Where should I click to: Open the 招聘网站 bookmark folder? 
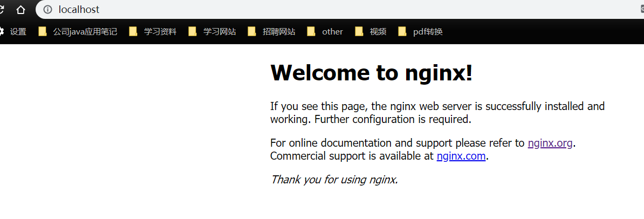click(271, 32)
